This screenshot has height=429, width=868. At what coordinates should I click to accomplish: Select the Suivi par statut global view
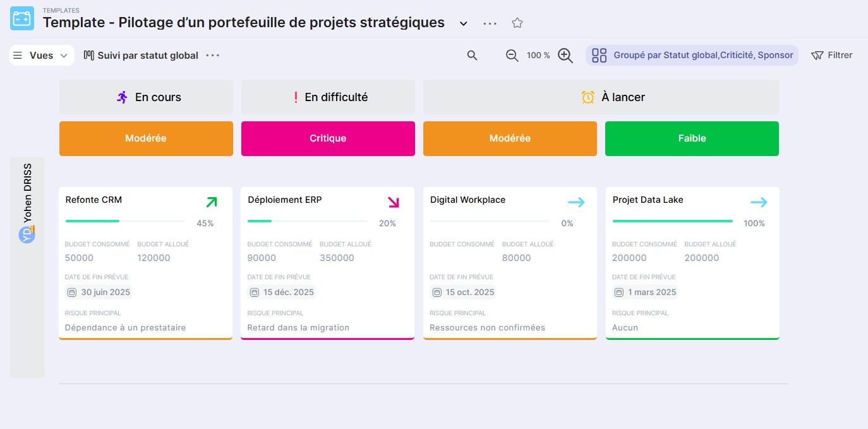[141, 56]
